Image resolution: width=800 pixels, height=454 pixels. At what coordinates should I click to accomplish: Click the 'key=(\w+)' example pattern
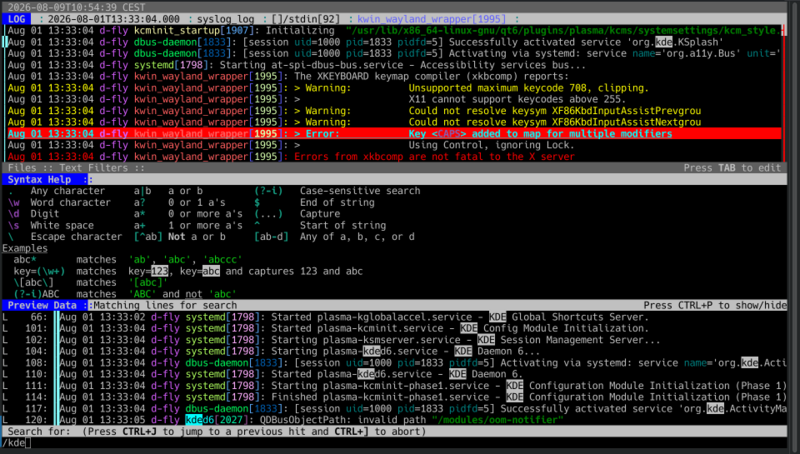(39, 271)
